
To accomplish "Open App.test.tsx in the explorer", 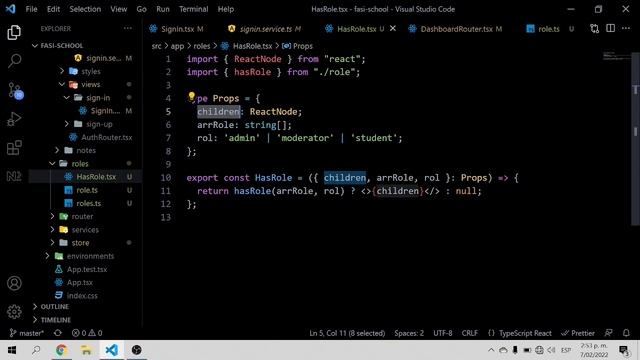I will coord(86,269).
